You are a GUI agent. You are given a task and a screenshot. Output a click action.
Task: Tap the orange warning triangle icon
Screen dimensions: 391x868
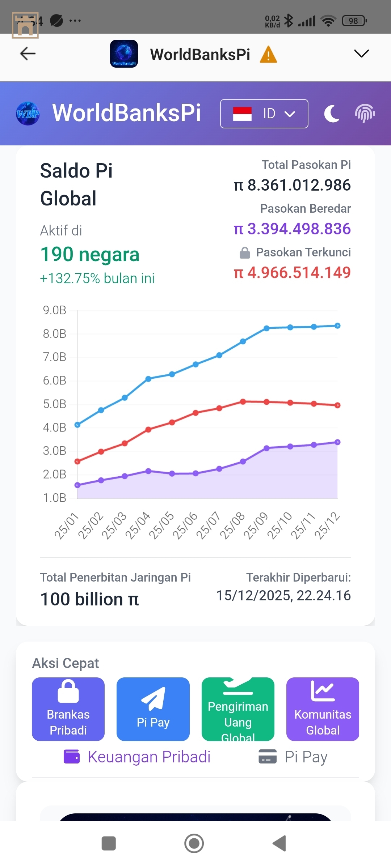click(x=268, y=55)
